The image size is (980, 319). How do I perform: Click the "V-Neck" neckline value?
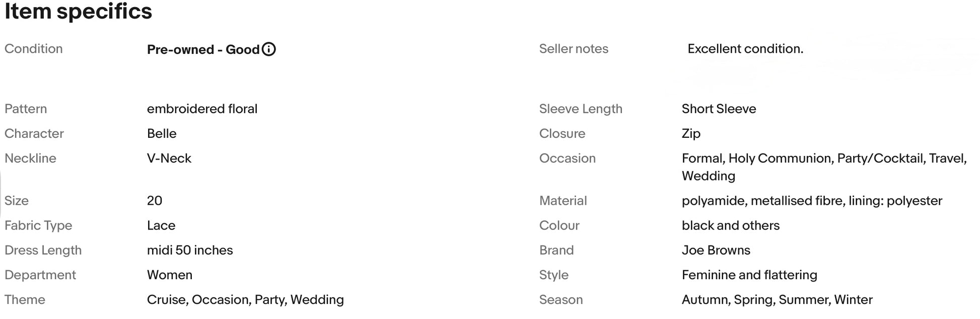[x=169, y=158]
